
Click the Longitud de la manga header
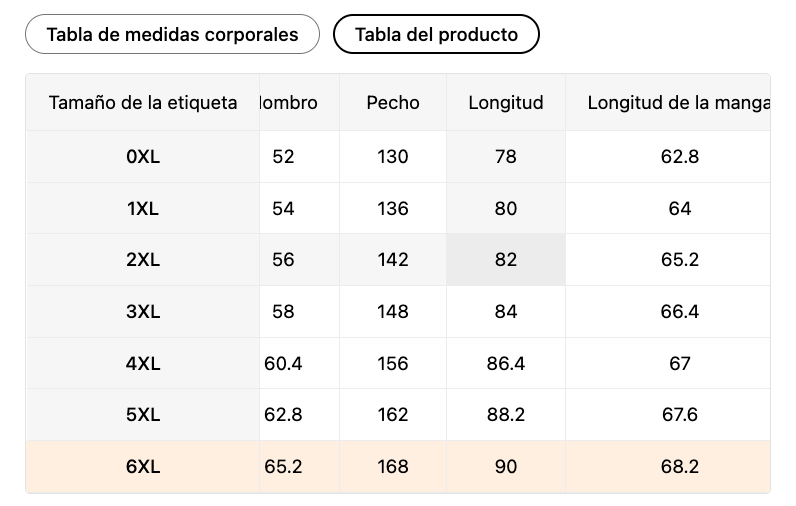(677, 102)
